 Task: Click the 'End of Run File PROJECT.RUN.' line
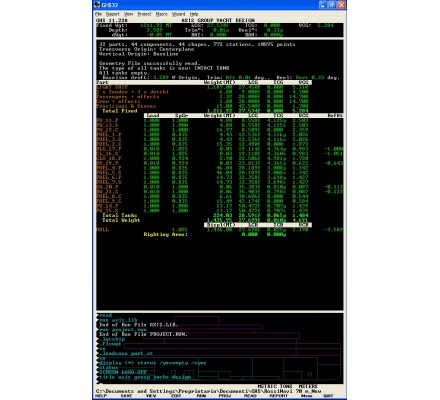point(143,334)
